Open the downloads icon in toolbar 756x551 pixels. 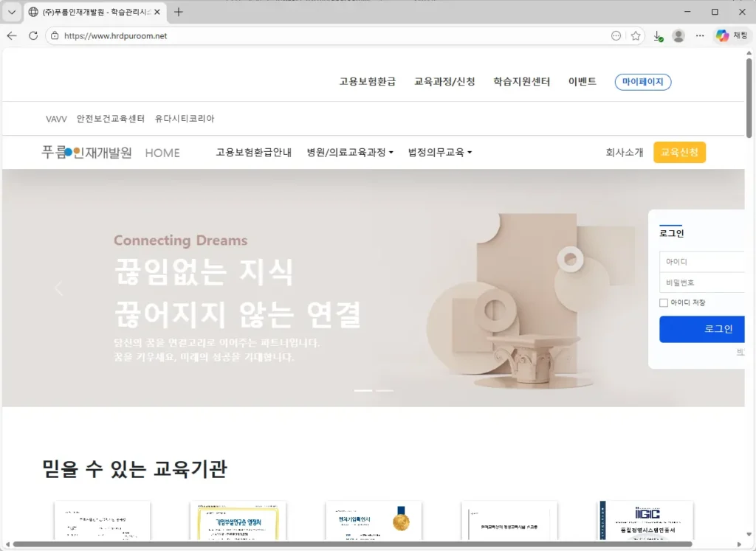(x=658, y=35)
